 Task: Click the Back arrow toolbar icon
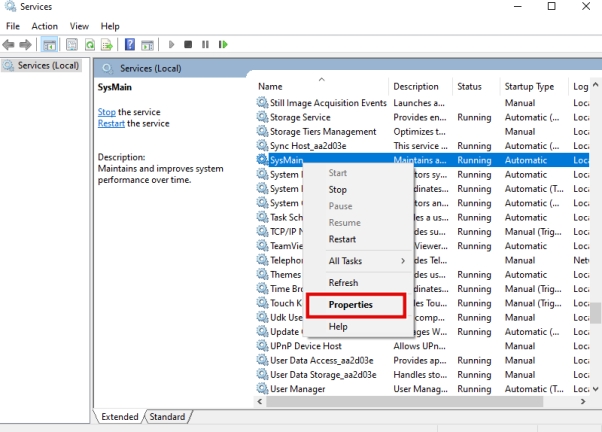(x=9, y=45)
